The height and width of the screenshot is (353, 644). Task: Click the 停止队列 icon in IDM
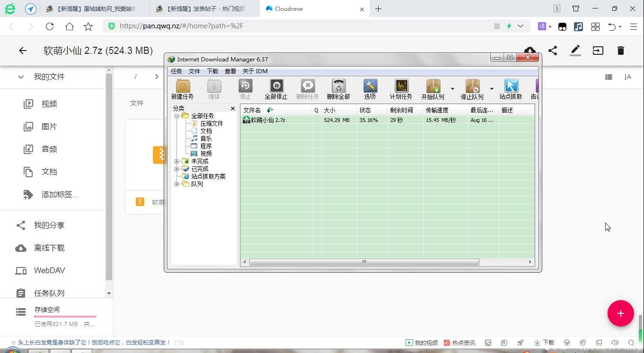point(472,86)
